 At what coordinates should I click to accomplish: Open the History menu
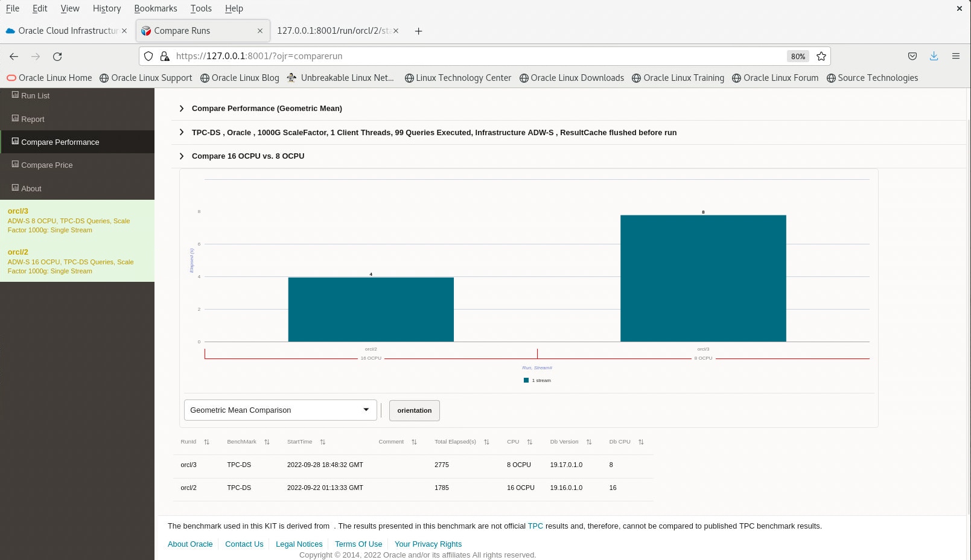click(x=107, y=8)
